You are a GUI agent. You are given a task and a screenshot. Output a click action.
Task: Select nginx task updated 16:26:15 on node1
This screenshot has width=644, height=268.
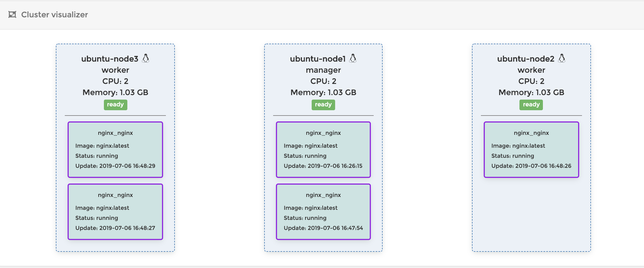point(323,149)
